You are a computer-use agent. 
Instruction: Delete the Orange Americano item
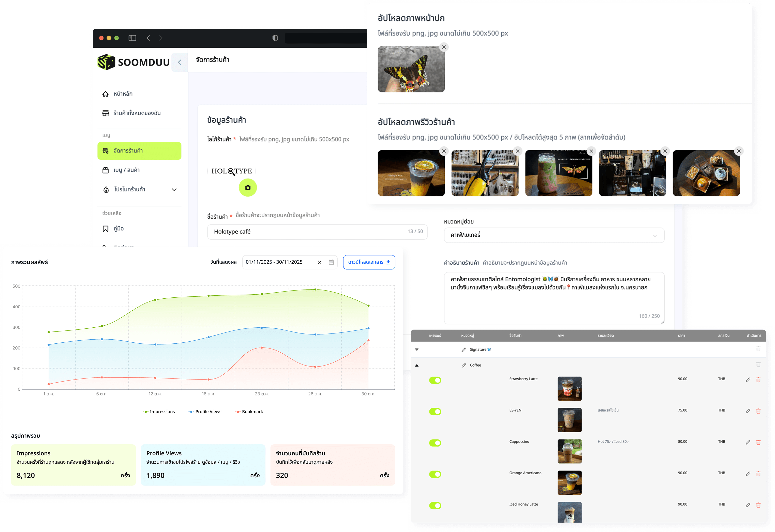pyautogui.click(x=758, y=474)
